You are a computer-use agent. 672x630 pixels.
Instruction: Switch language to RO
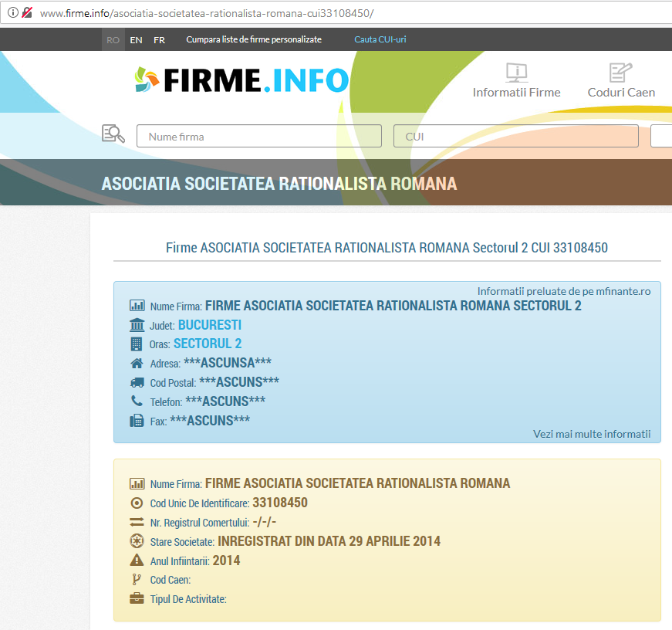113,40
